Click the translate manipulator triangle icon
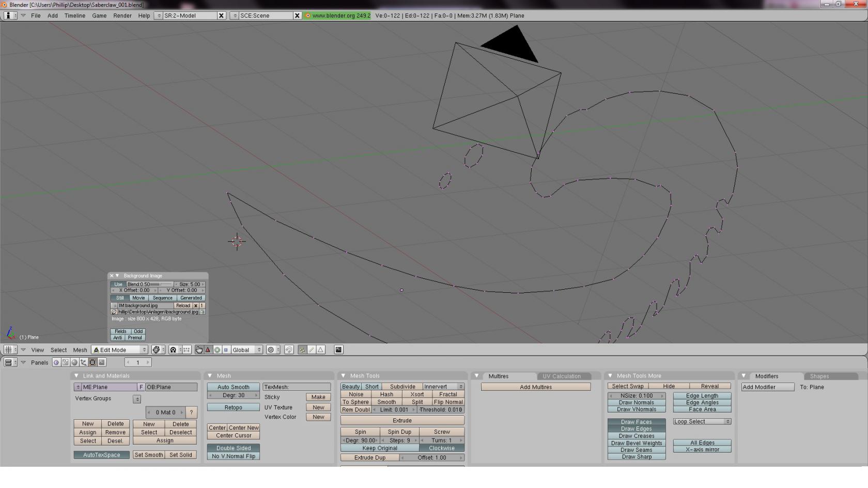 click(208, 350)
